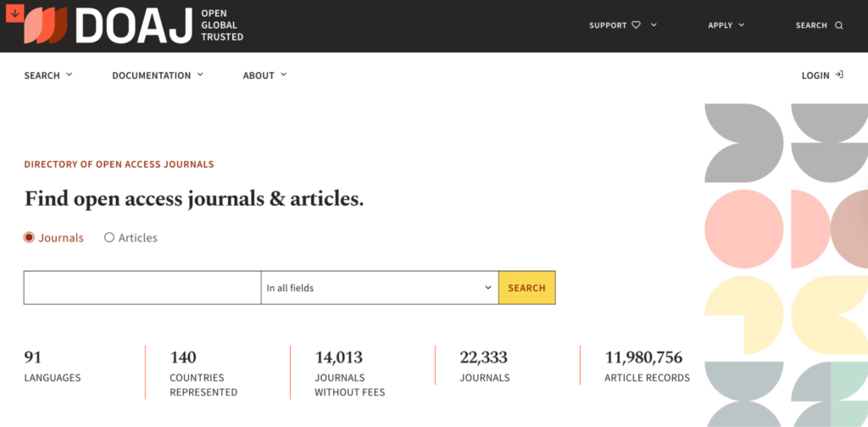The image size is (868, 427).
Task: Click the heart icon next to Support
Action: (x=636, y=25)
